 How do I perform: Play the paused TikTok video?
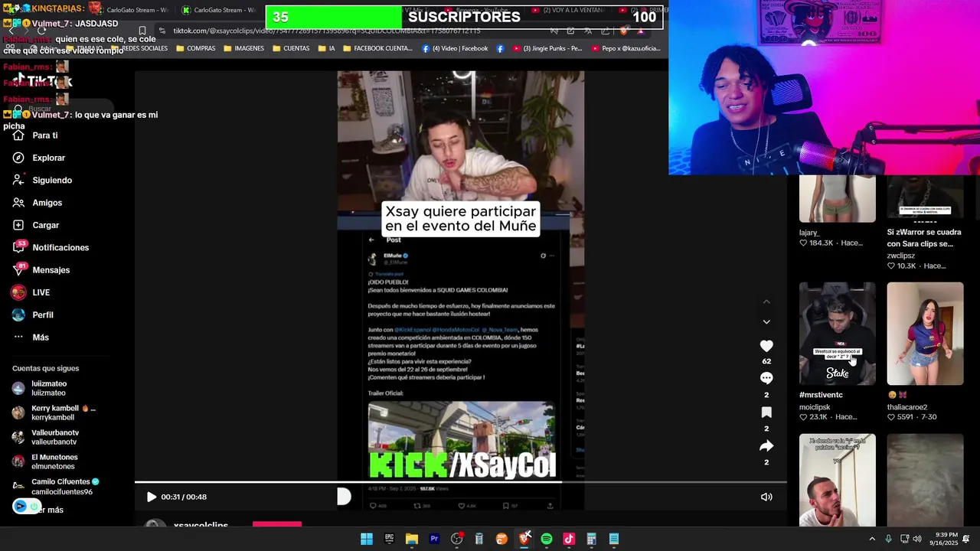pos(151,497)
